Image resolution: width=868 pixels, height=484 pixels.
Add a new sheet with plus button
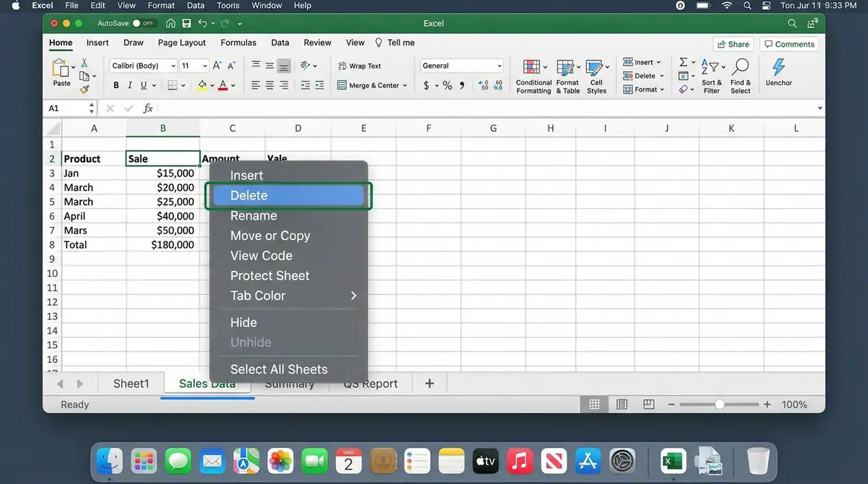pos(430,383)
